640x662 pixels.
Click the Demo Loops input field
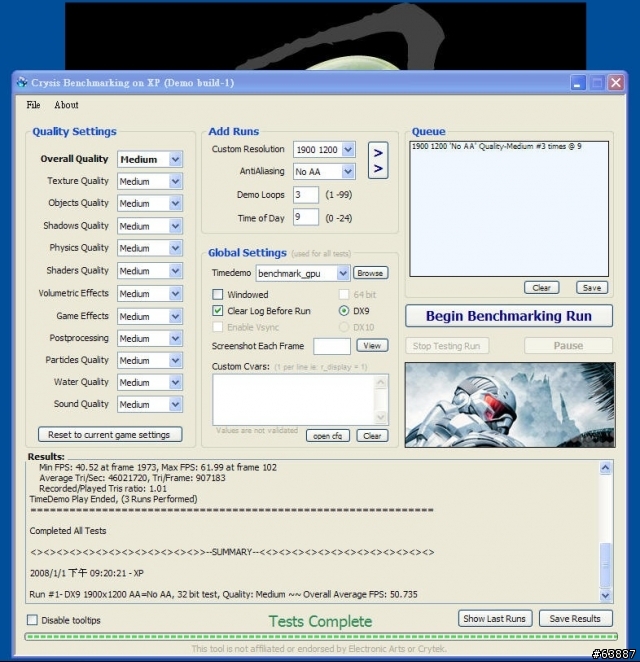306,195
